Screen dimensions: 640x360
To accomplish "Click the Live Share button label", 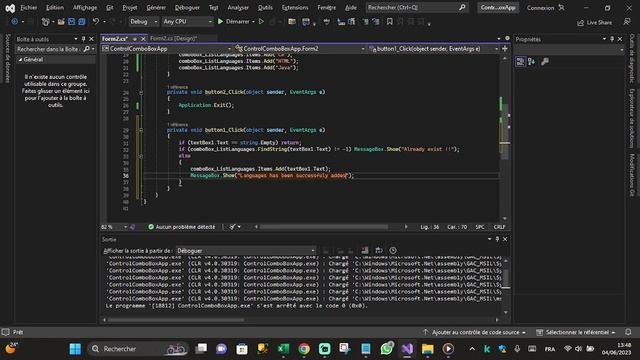I will (x=599, y=23).
